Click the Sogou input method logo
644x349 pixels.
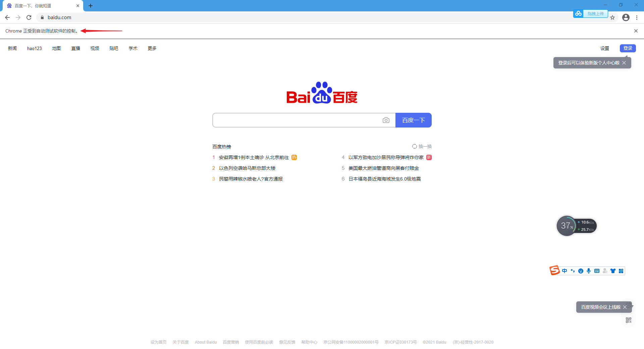(555, 270)
